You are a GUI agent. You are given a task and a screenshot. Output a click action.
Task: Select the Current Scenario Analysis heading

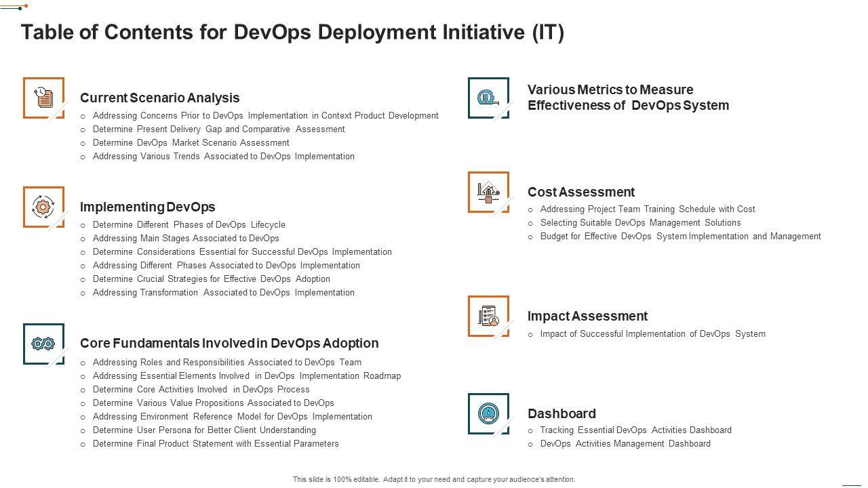pos(159,98)
